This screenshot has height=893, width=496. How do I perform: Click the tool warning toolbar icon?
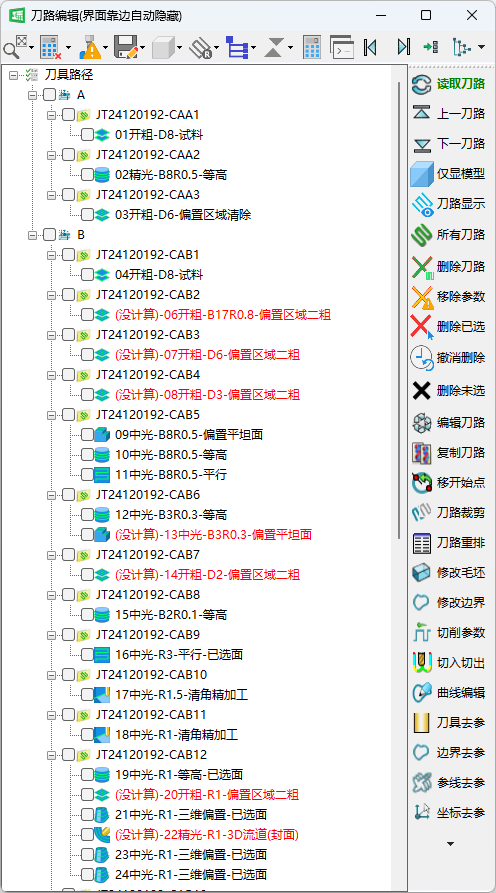90,47
